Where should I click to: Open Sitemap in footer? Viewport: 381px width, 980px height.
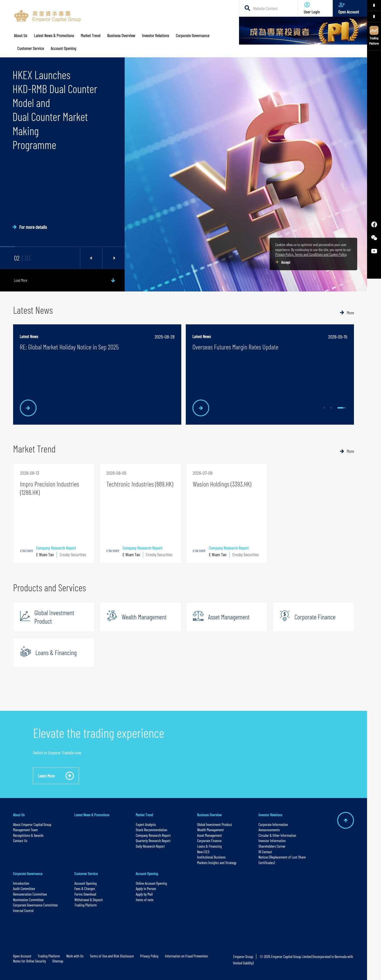pos(57,961)
